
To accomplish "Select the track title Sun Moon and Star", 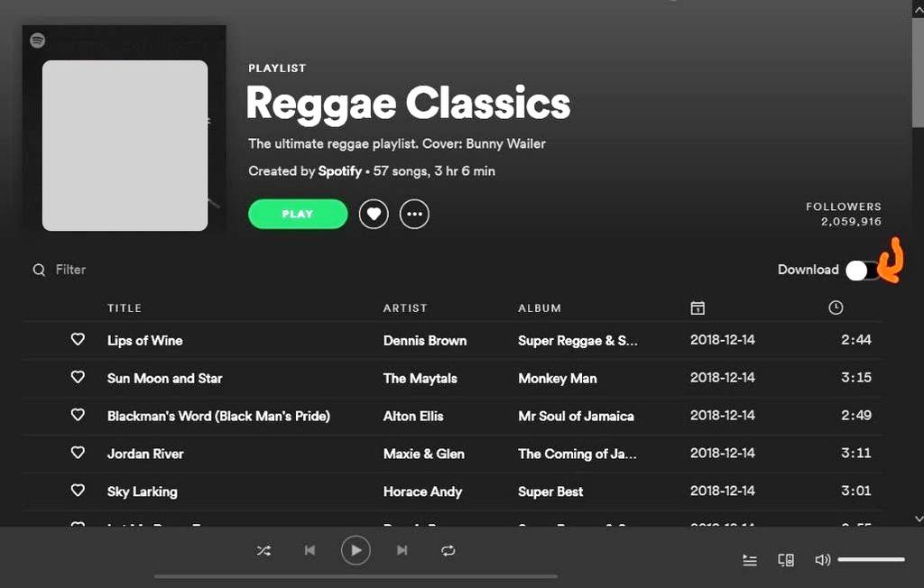I will [x=165, y=378].
